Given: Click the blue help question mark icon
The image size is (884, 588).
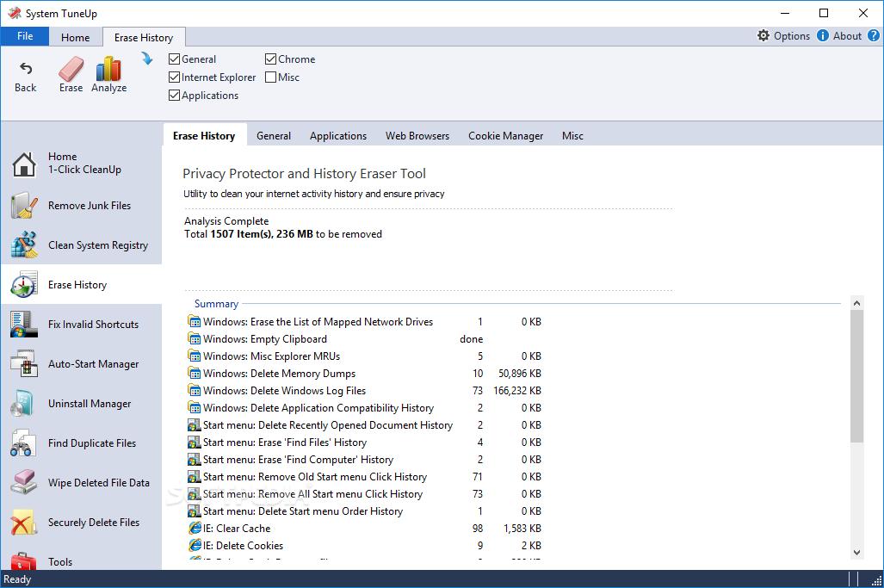Looking at the screenshot, I should click(x=874, y=35).
